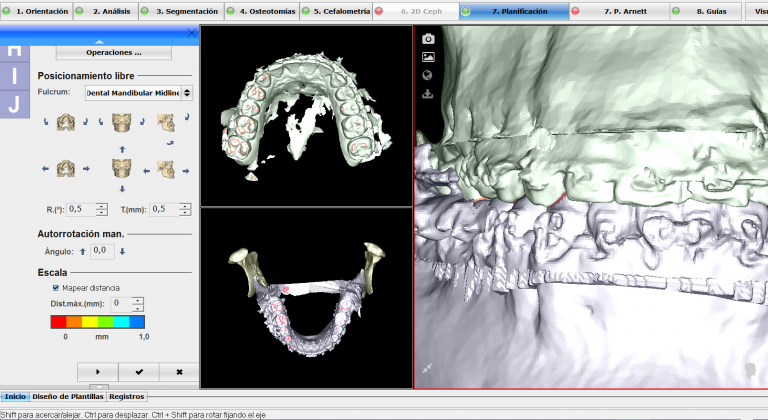
Task: Switch to the 2. Análisis tab
Action: click(106, 11)
